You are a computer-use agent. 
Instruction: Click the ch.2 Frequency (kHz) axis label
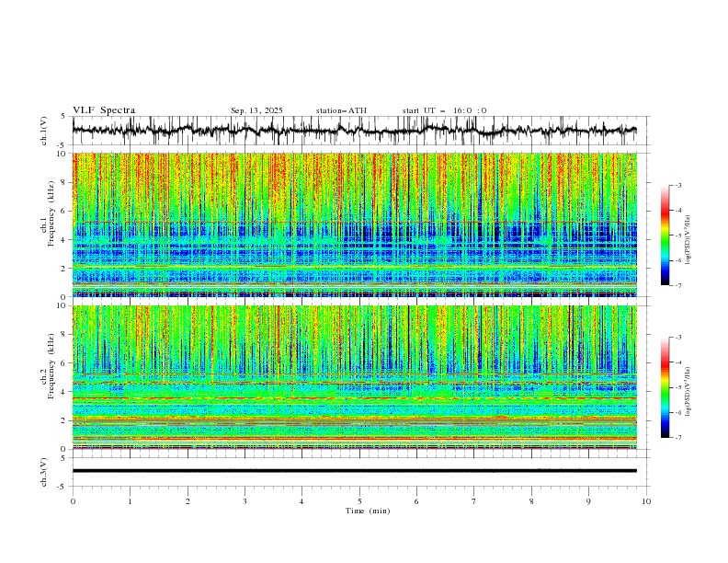48,365
